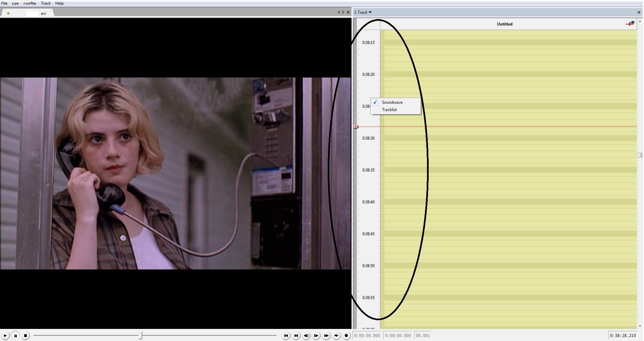
Task: Click the vertical scrollbar thumb in track panel
Action: point(640,155)
